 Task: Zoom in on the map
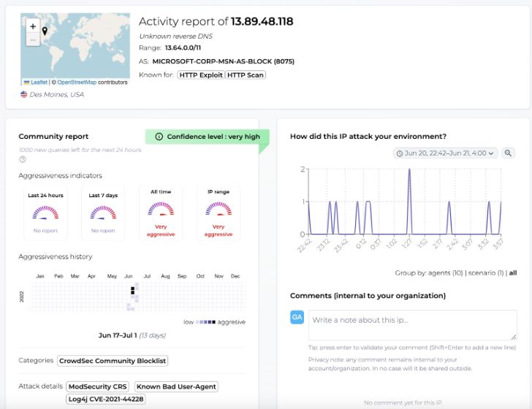tap(32, 26)
